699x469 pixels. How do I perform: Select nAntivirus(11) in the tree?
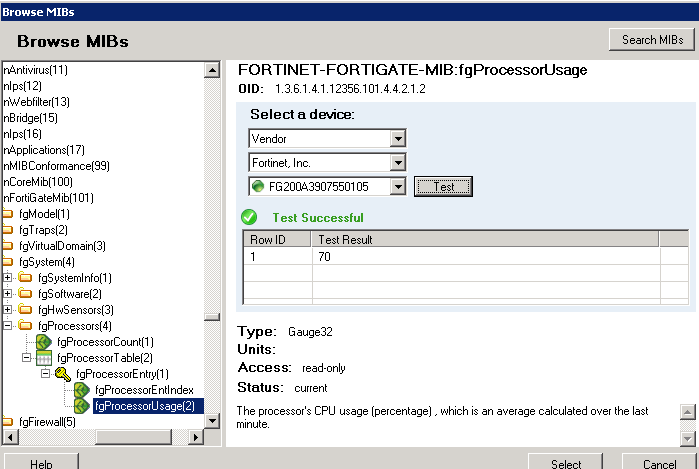[36, 70]
